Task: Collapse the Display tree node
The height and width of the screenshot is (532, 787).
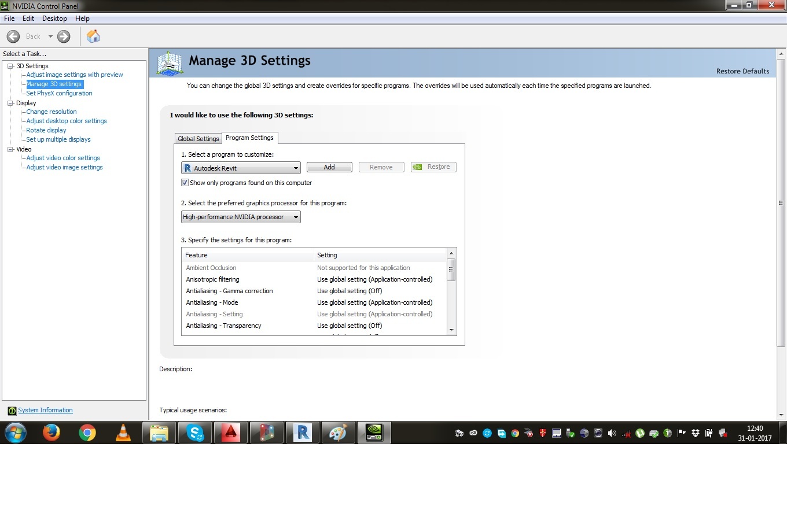Action: [x=10, y=103]
